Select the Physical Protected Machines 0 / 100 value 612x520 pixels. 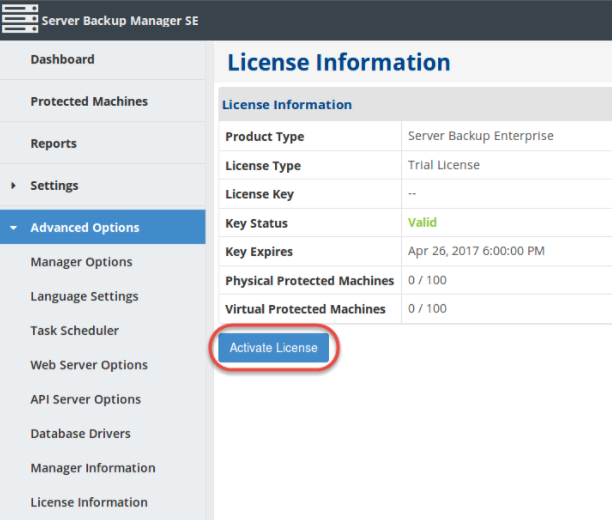tap(427, 280)
